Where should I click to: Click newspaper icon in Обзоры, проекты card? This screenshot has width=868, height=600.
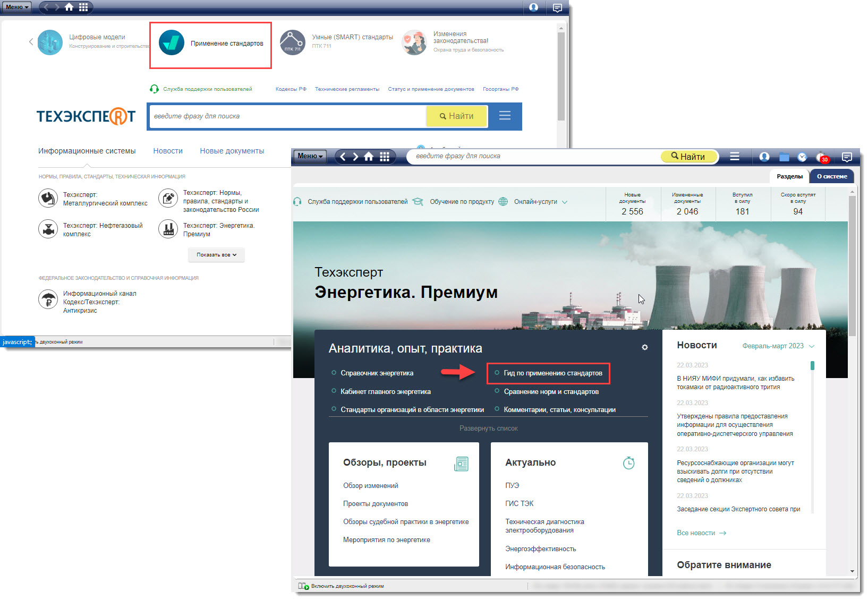tap(461, 464)
